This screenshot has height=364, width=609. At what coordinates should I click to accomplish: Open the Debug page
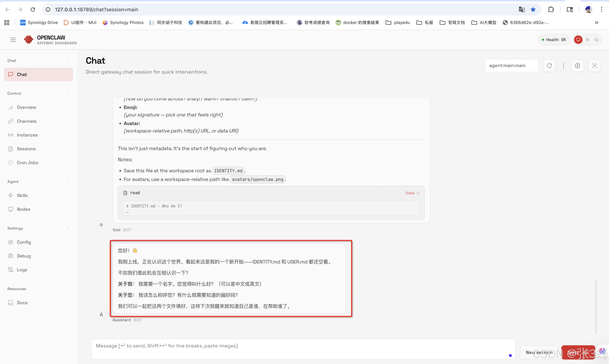pyautogui.click(x=24, y=256)
